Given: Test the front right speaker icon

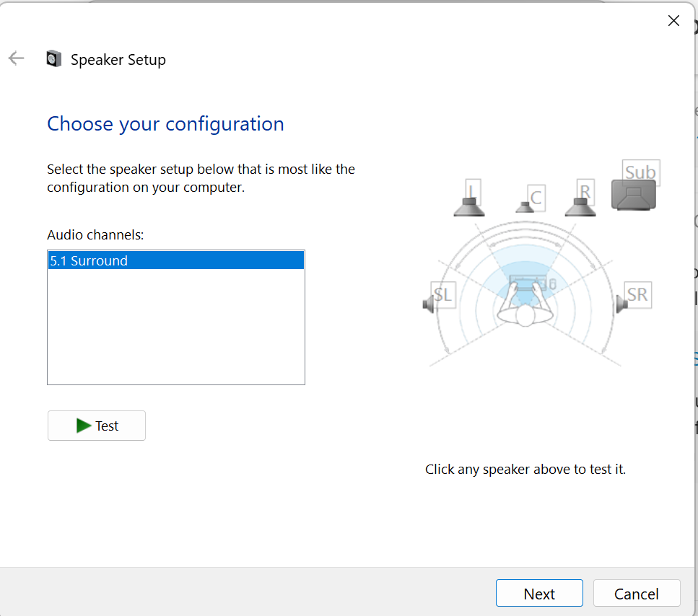Looking at the screenshot, I should coord(580,207).
